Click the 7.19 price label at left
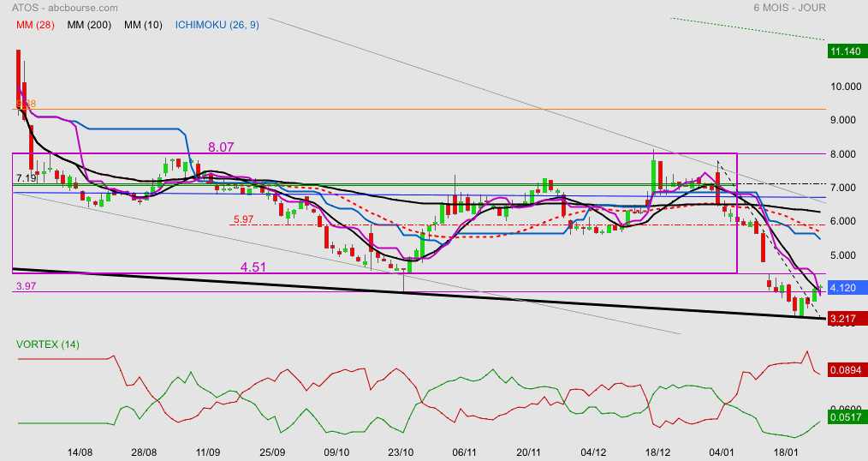This screenshot has height=461, width=868. coord(27,178)
